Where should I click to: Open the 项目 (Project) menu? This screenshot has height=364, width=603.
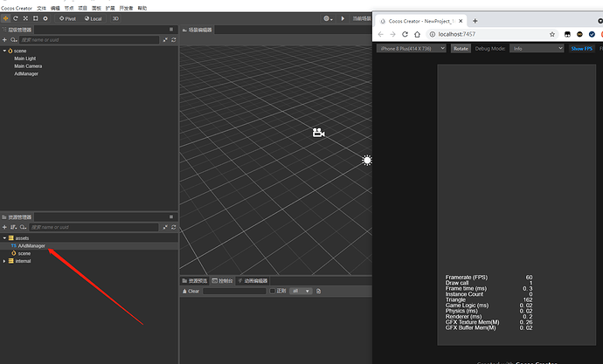click(83, 8)
